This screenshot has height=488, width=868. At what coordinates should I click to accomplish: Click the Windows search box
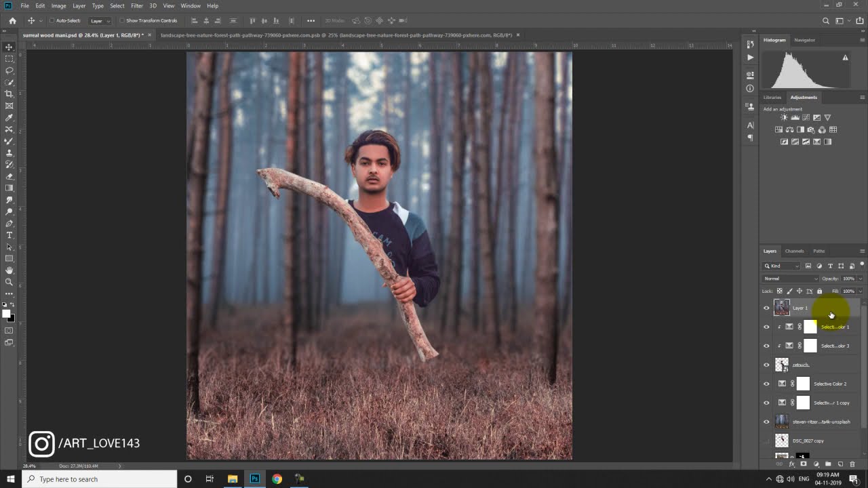pyautogui.click(x=100, y=479)
